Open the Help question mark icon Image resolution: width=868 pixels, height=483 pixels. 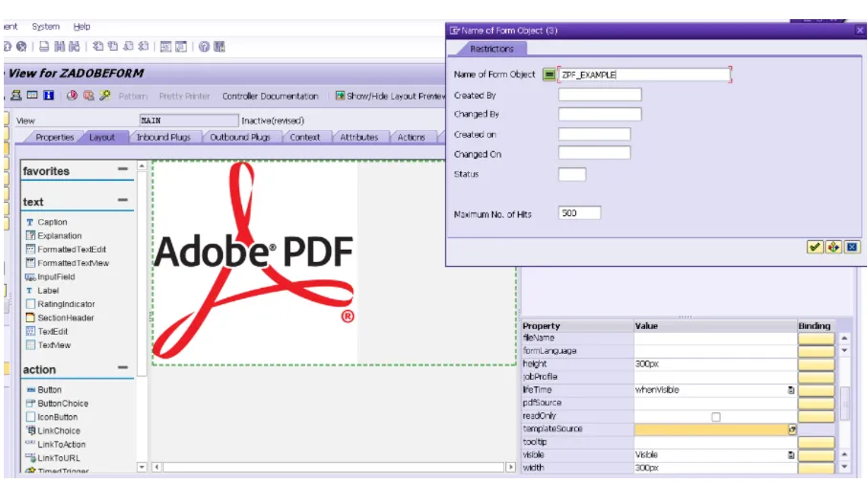204,47
